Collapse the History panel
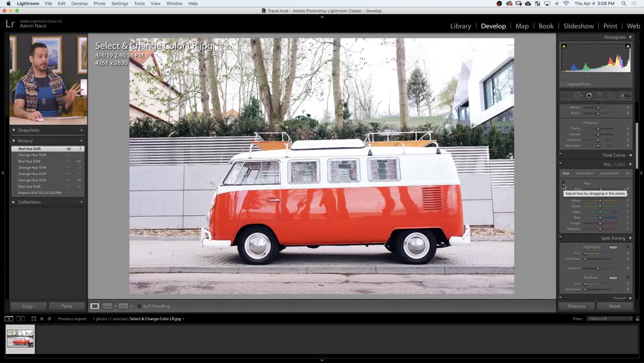644x363 pixels. [x=13, y=141]
